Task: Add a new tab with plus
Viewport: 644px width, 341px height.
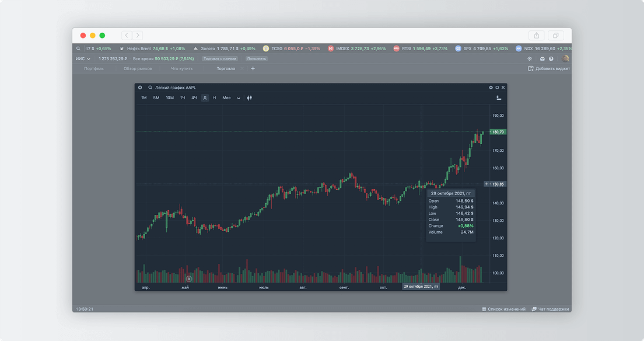Action: click(253, 69)
